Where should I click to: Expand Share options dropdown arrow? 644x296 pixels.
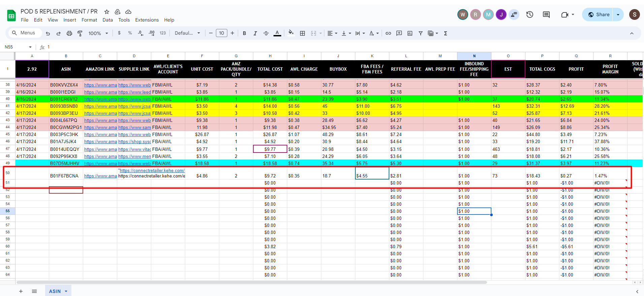click(x=618, y=14)
